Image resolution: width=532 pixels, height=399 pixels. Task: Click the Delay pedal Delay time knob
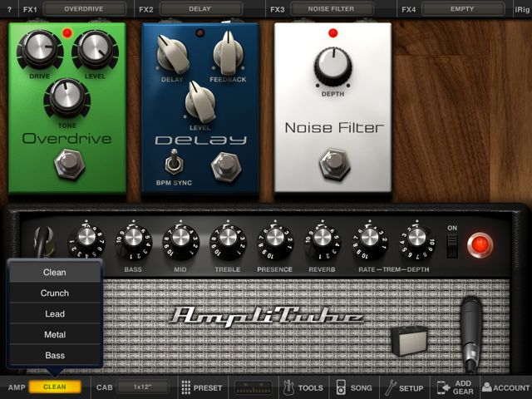(173, 55)
